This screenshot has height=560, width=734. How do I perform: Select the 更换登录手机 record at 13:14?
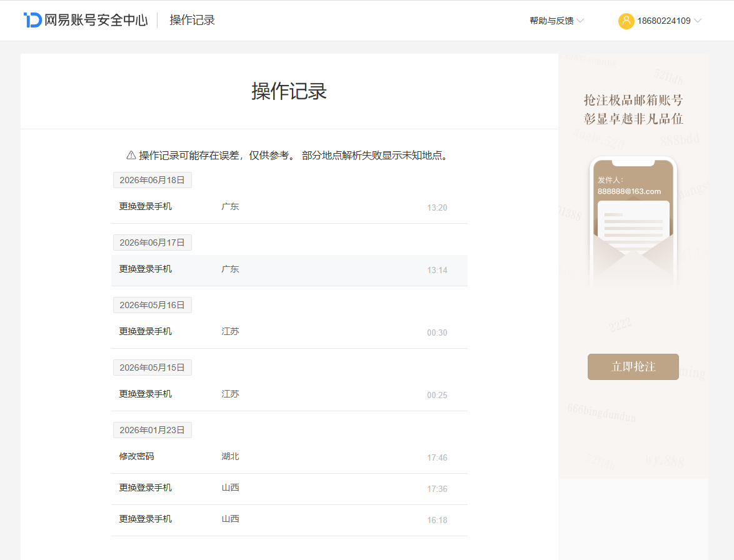click(289, 270)
